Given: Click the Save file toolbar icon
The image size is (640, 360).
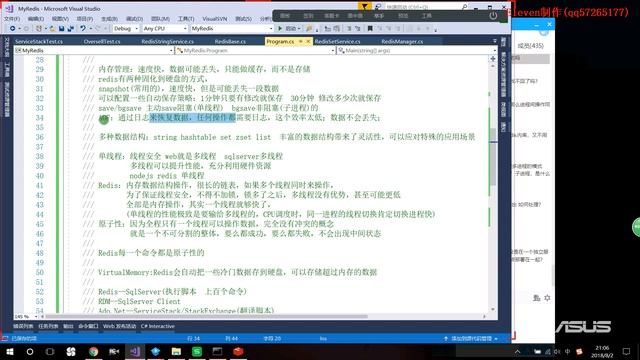Looking at the screenshot, I should click(x=62, y=29).
